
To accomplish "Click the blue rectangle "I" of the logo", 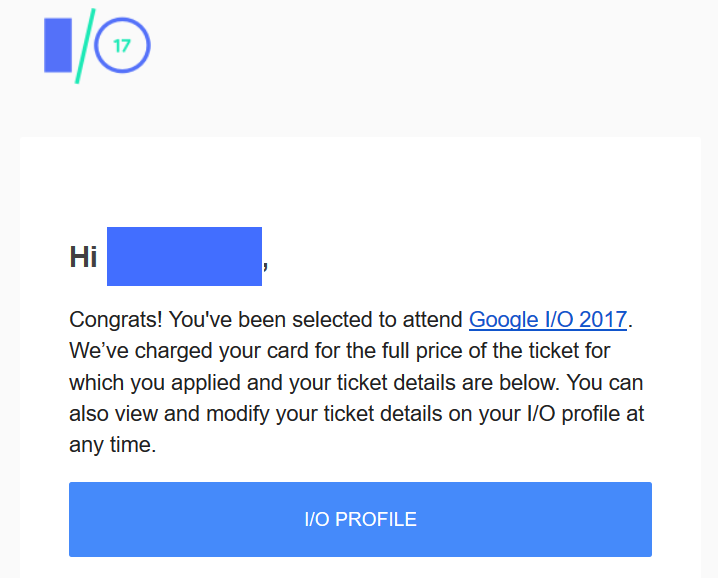I will point(58,45).
